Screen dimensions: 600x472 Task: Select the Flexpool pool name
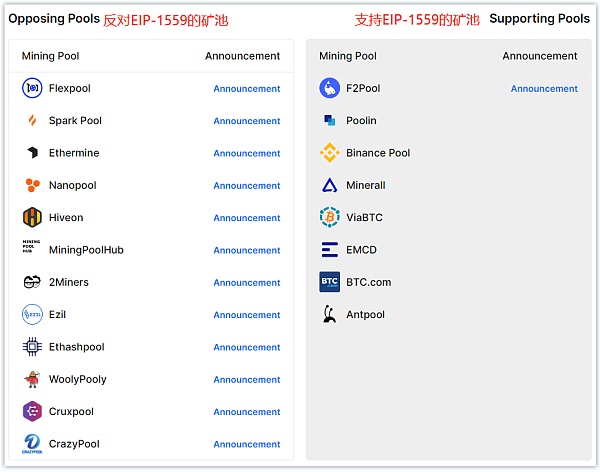(x=70, y=88)
